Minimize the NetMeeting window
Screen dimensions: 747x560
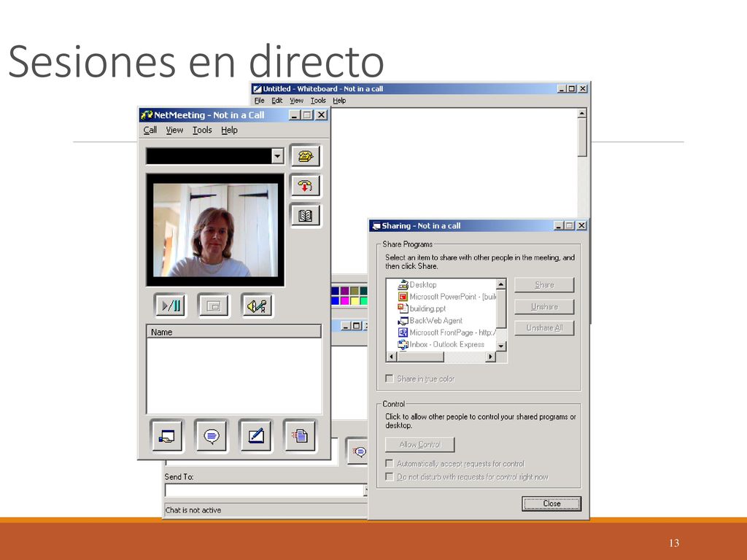(295, 114)
